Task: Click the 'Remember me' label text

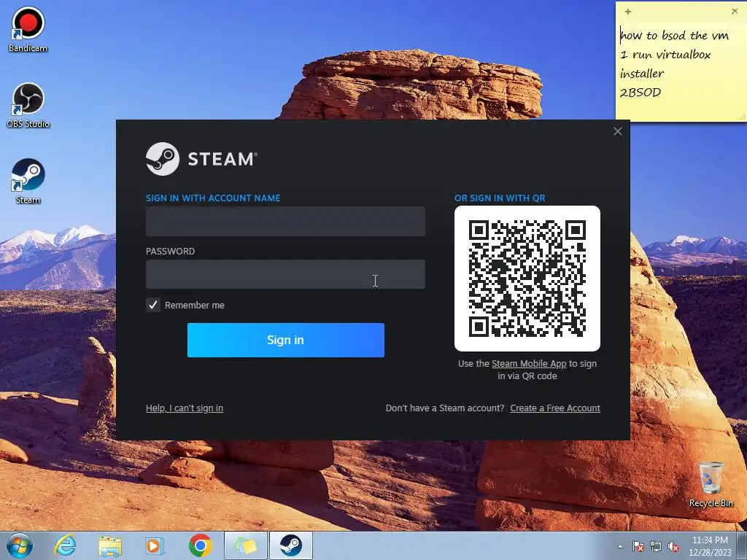Action: (194, 306)
